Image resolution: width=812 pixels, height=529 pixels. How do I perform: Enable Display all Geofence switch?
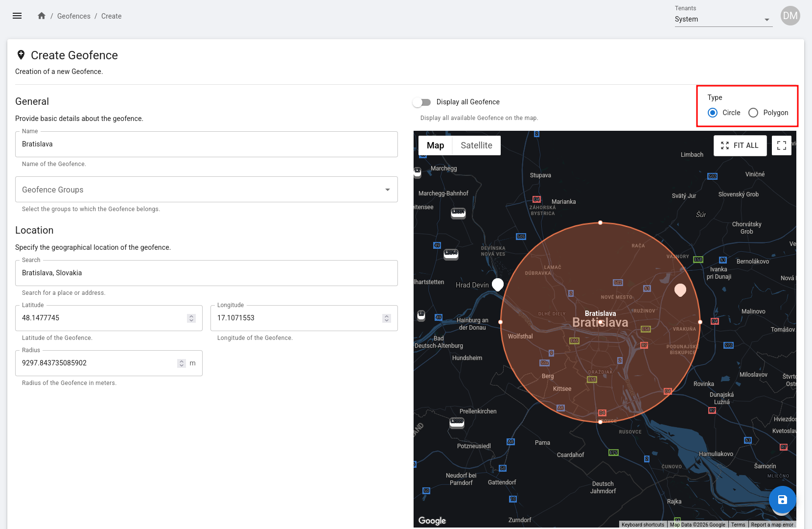pyautogui.click(x=421, y=102)
